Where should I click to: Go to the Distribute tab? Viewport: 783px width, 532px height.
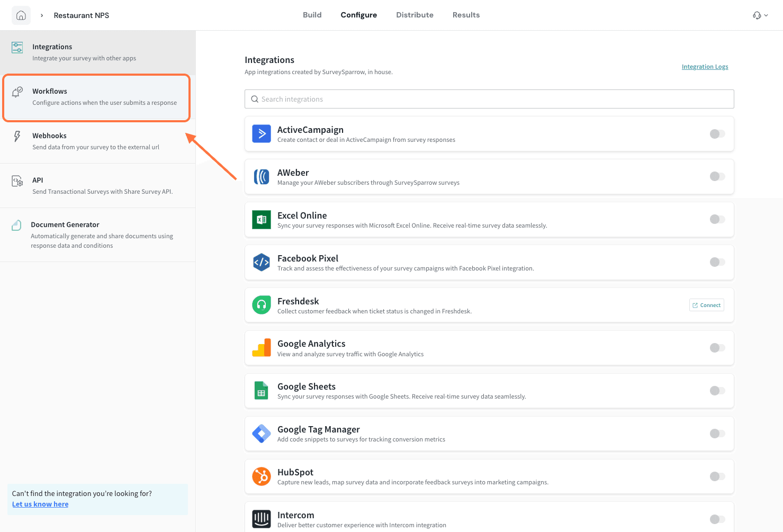(415, 15)
